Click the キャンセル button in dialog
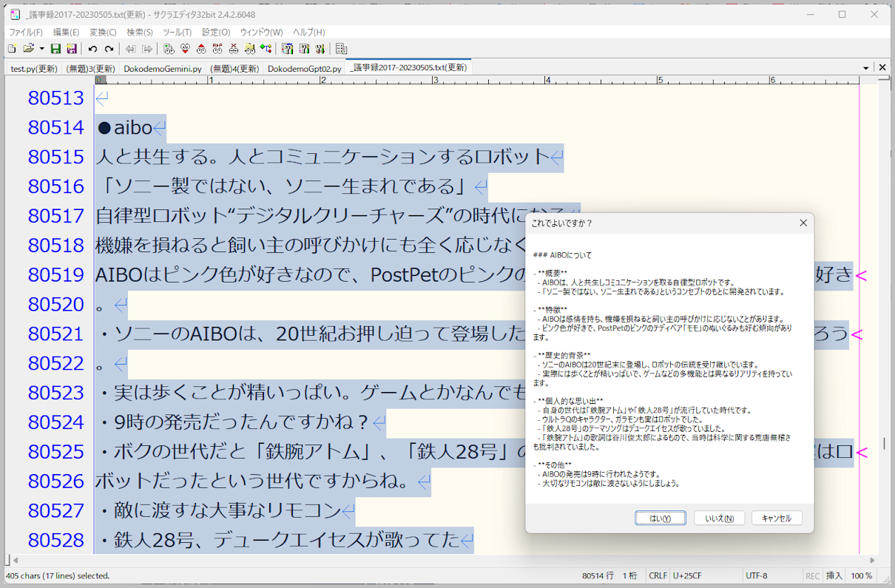Screen dimensions: 895x588 point(776,518)
